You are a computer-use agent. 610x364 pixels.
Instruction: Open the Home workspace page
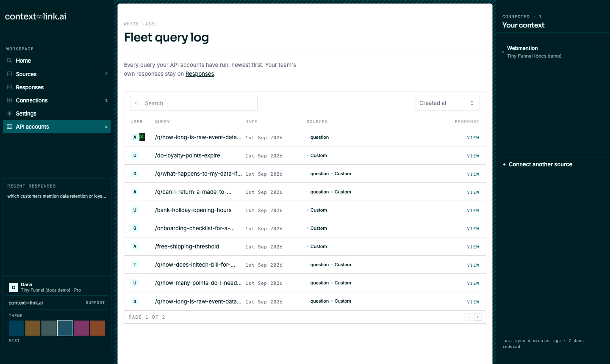click(x=57, y=61)
